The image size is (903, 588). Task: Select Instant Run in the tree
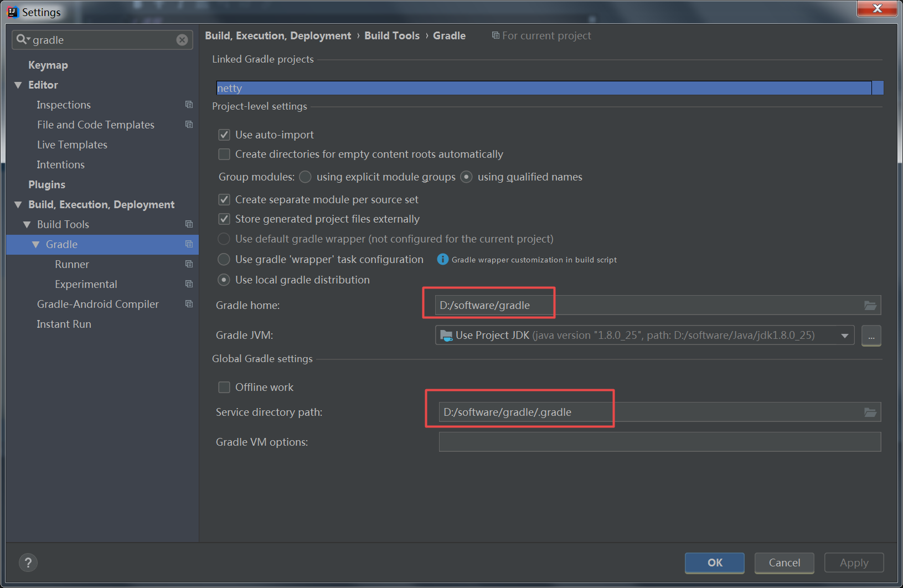[64, 324]
